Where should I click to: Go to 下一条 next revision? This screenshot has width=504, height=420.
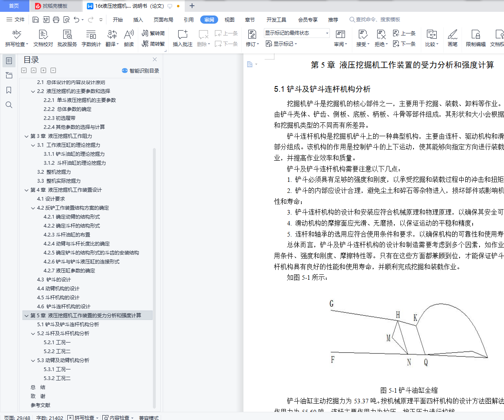tap(404, 44)
